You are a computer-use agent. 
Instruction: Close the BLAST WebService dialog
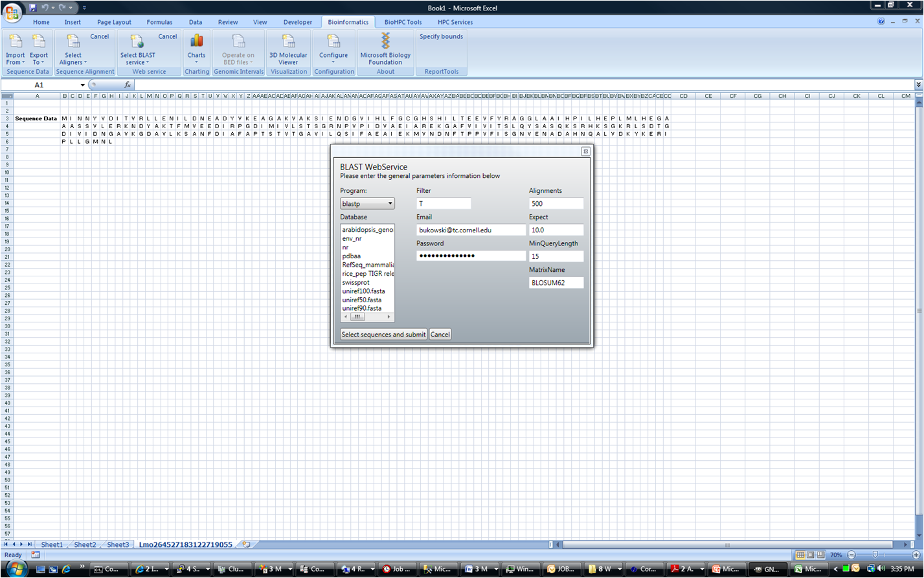[585, 151]
